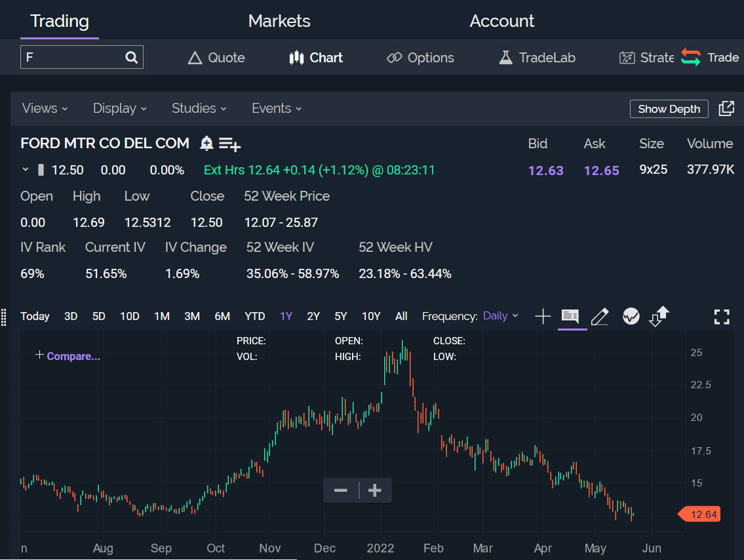
Task: Select the 5D time range
Action: click(x=99, y=316)
